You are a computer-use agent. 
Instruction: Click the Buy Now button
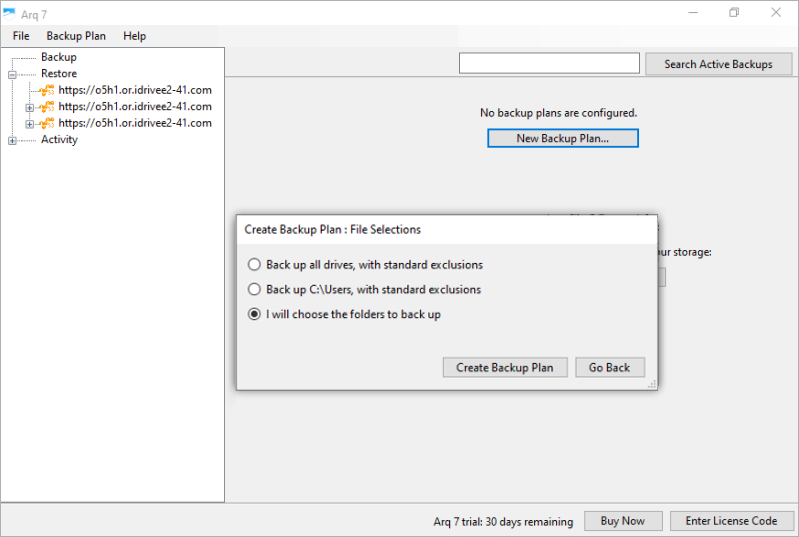[x=623, y=521]
